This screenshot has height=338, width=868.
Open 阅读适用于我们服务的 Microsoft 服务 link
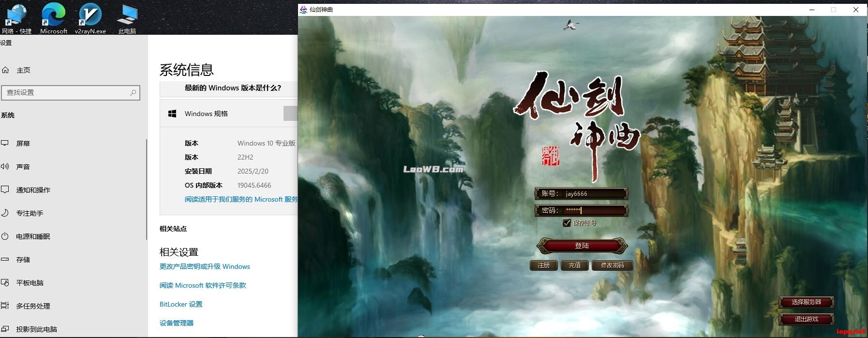(241, 199)
